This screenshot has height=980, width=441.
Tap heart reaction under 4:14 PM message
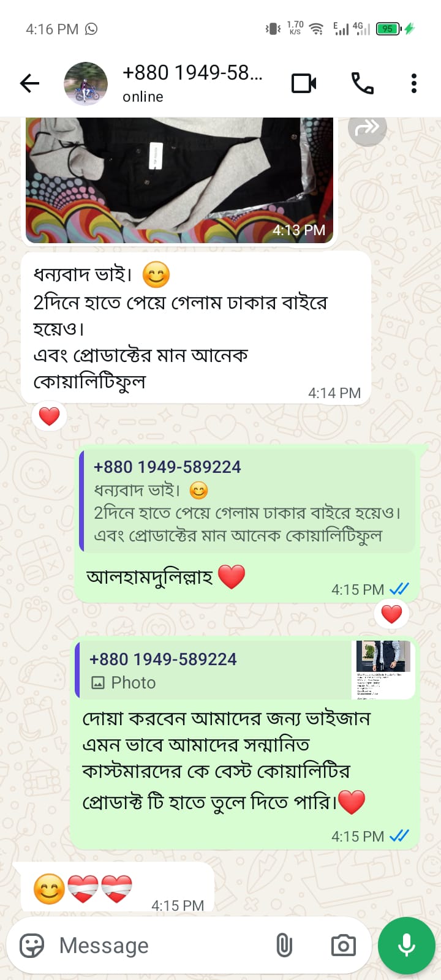50,417
